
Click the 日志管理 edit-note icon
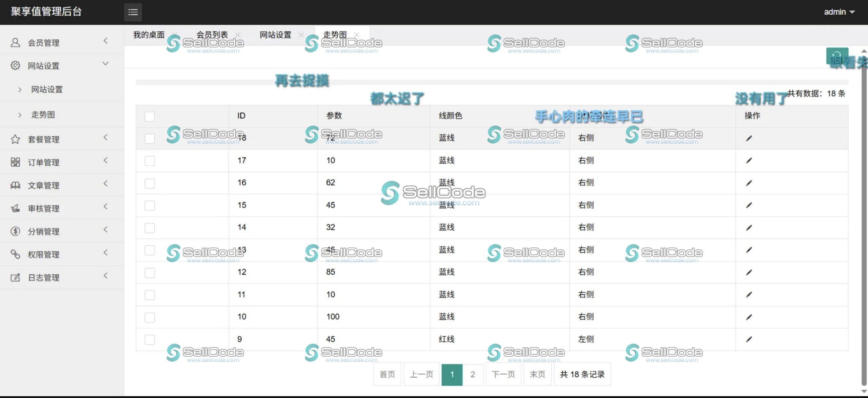click(x=15, y=277)
